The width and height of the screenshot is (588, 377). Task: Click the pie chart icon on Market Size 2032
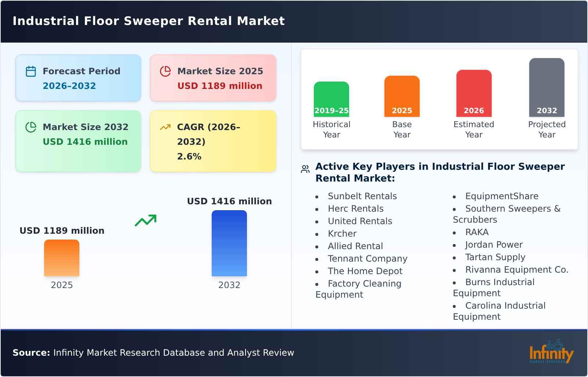click(x=31, y=127)
